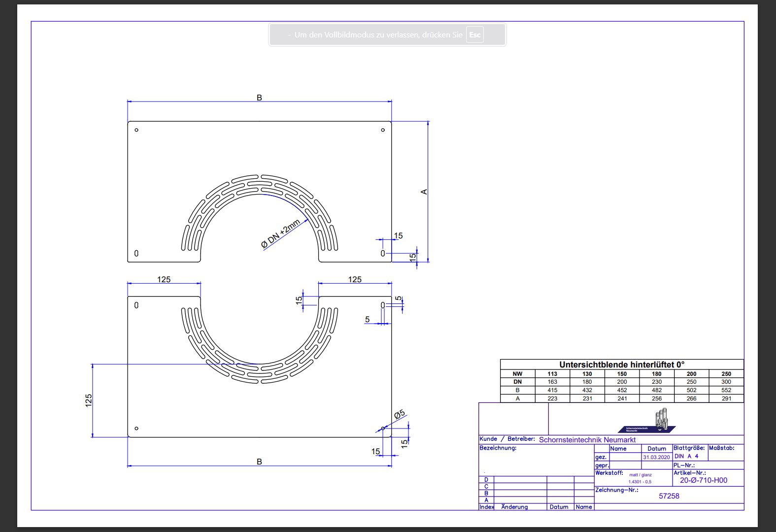Click the top-right round mounting hole of upper plate

(x=383, y=130)
